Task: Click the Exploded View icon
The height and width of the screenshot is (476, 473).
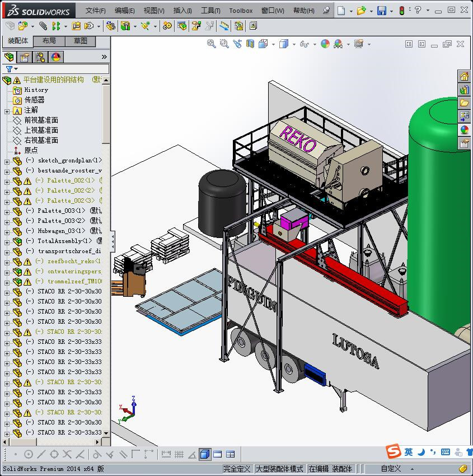Action: coord(196,26)
